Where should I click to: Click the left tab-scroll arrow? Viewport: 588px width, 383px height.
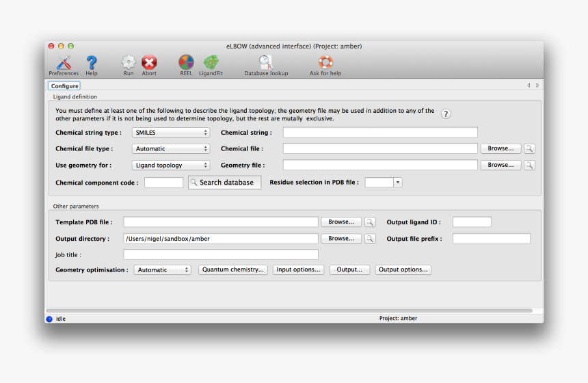click(x=529, y=85)
